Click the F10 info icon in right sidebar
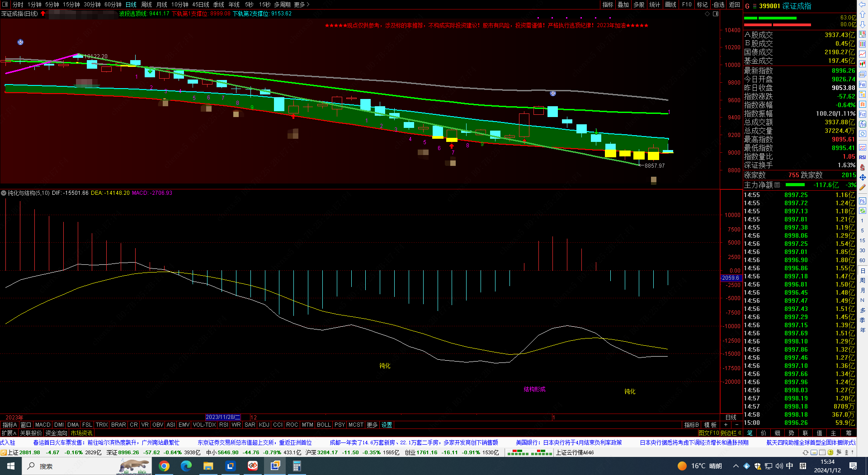The width and height of the screenshot is (868, 475). pos(863,85)
